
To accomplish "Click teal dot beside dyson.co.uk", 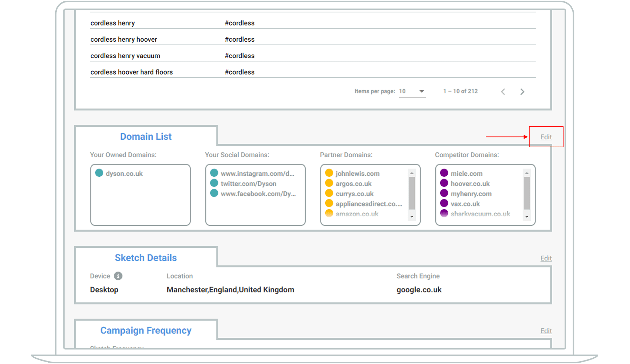I will [99, 173].
